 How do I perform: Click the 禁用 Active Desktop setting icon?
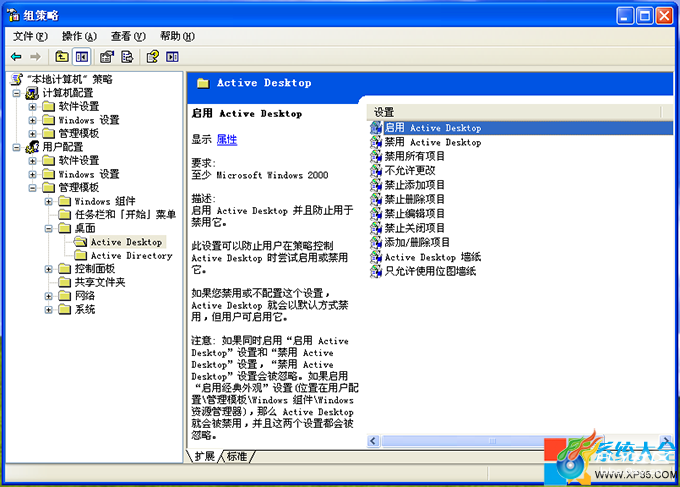click(376, 142)
